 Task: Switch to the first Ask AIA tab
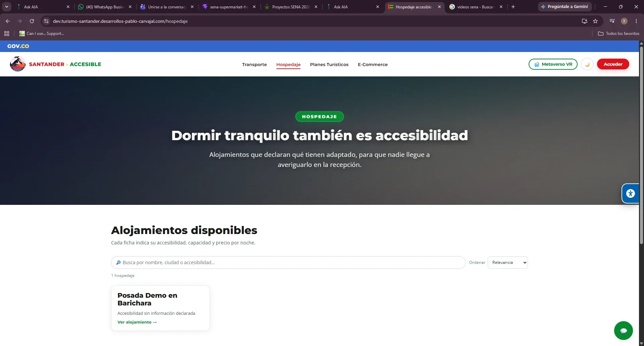pyautogui.click(x=43, y=7)
